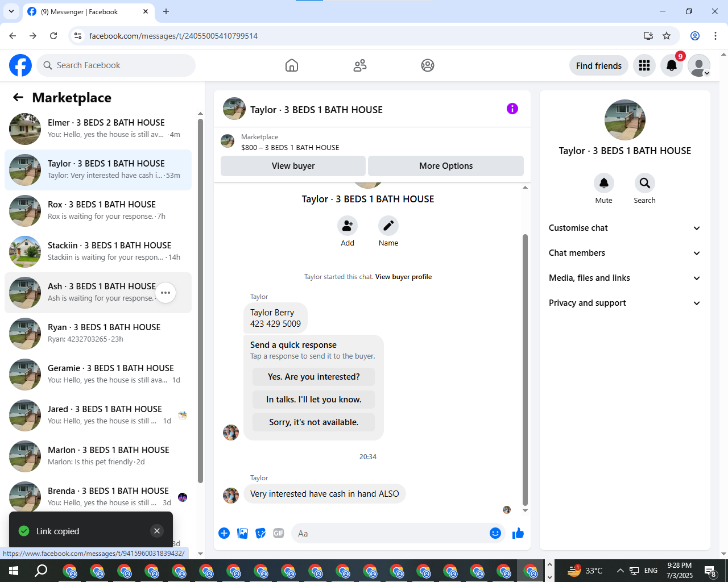Image resolution: width=728 pixels, height=582 pixels.
Task: Open the Groups icon in top navigation
Action: [428, 65]
